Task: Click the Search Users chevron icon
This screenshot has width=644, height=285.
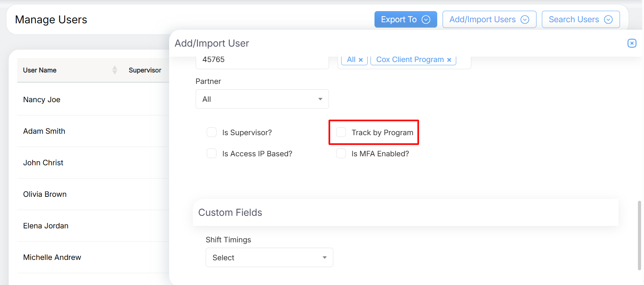Action: [x=608, y=20]
